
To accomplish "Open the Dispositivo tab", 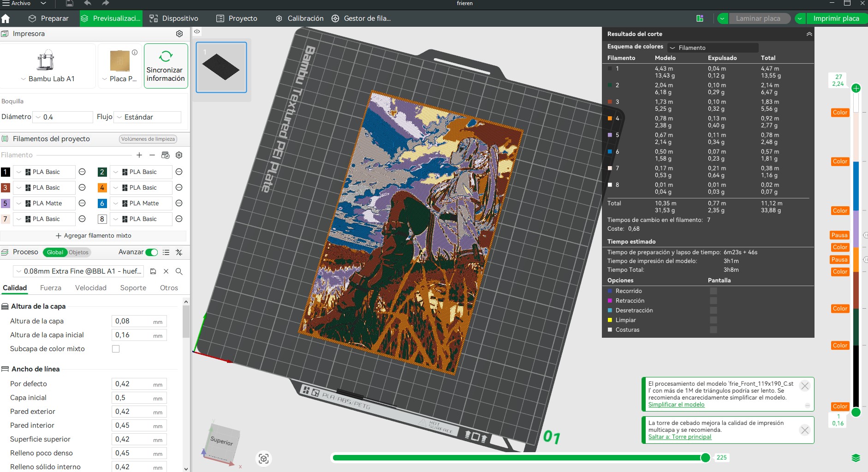I will tap(174, 18).
